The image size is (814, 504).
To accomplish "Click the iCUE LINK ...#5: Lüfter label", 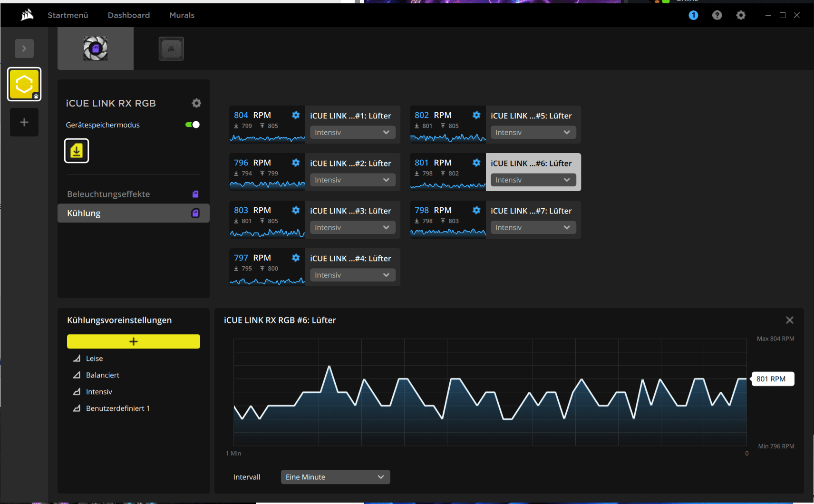I will 531,116.
